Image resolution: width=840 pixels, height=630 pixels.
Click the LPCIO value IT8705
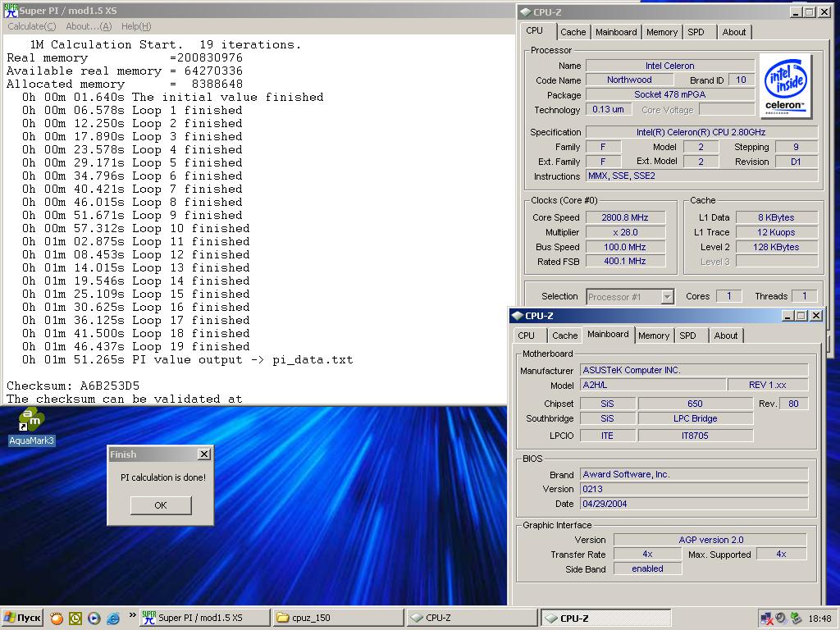point(696,436)
